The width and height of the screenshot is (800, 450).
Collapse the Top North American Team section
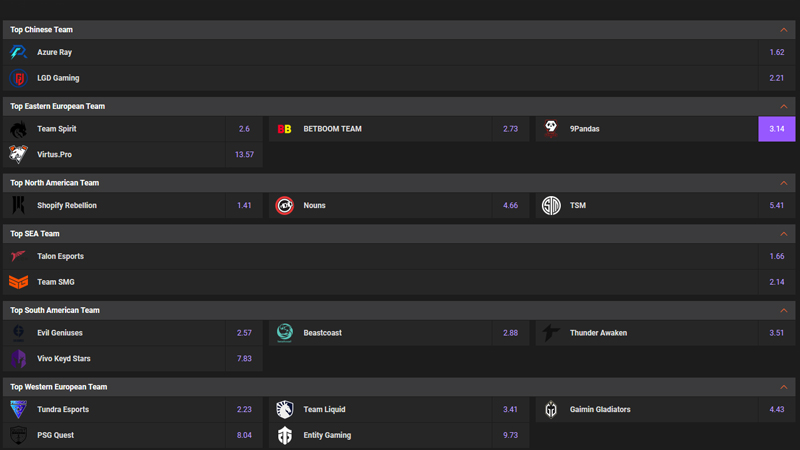pos(784,183)
